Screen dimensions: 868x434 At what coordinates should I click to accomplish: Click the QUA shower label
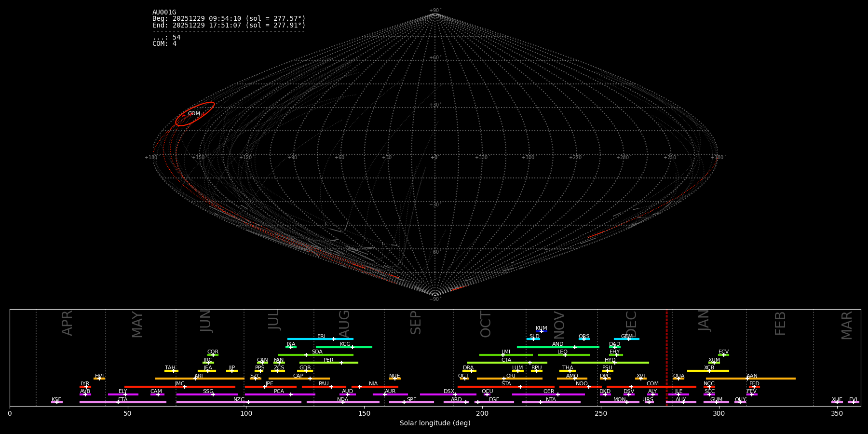coord(678,376)
